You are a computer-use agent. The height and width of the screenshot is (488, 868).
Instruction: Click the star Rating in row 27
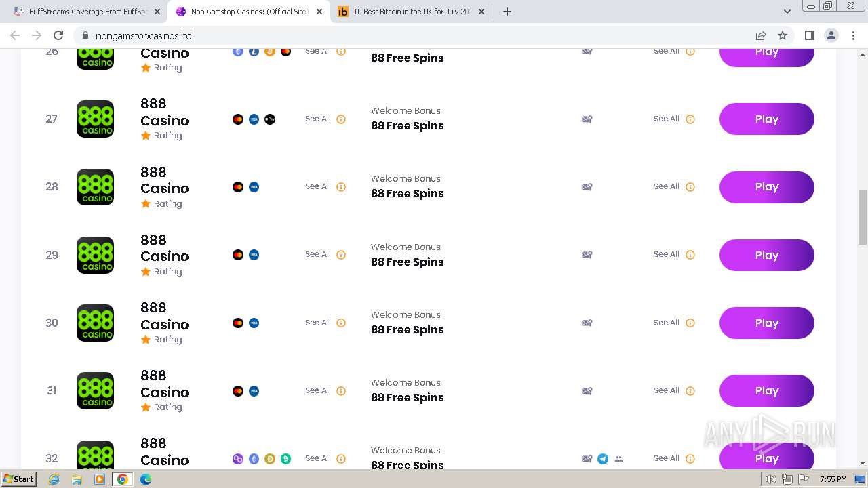pyautogui.click(x=161, y=136)
